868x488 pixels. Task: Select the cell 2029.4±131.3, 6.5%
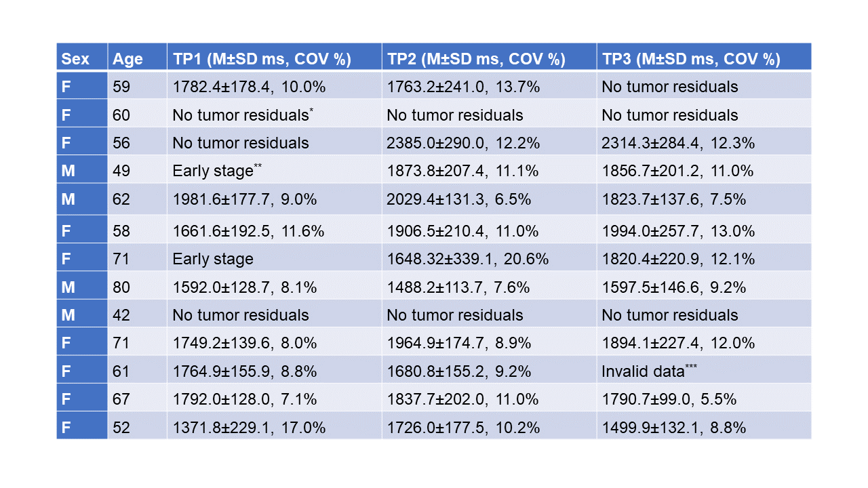click(458, 199)
